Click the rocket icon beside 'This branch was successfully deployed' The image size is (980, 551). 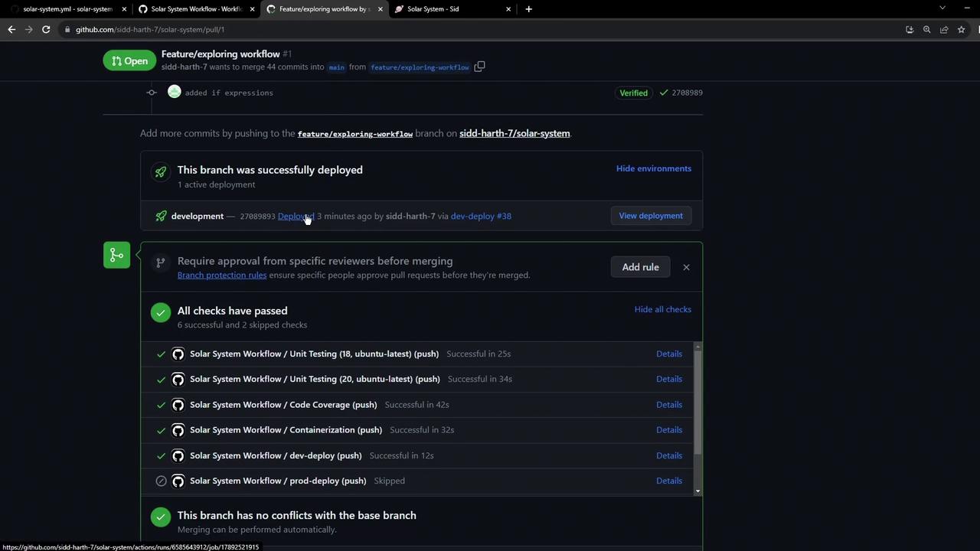click(x=161, y=172)
